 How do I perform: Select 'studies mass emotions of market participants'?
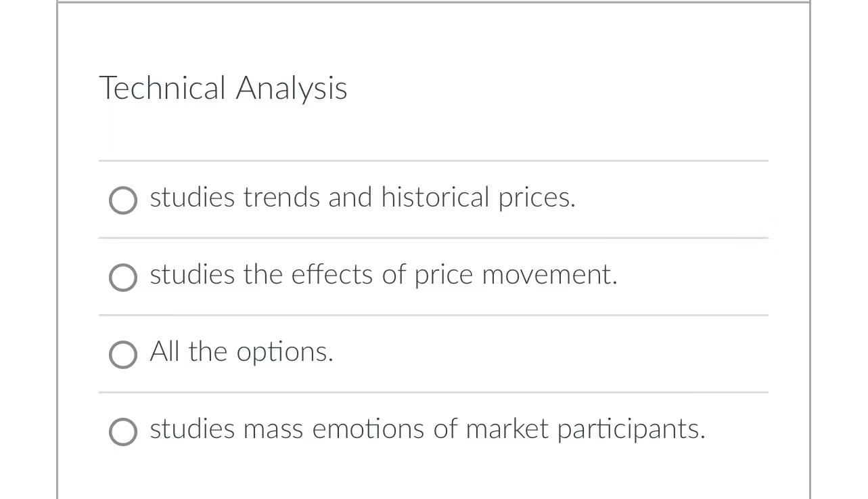pos(122,431)
